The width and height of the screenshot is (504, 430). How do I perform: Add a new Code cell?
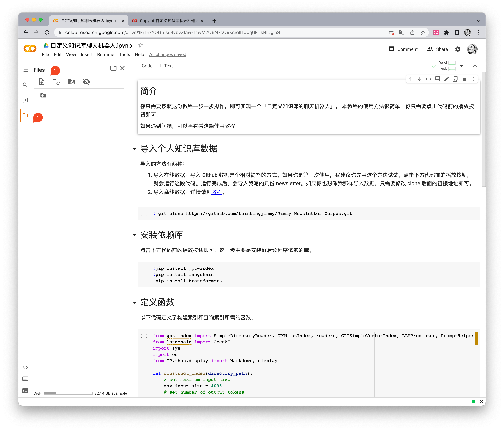pos(144,66)
